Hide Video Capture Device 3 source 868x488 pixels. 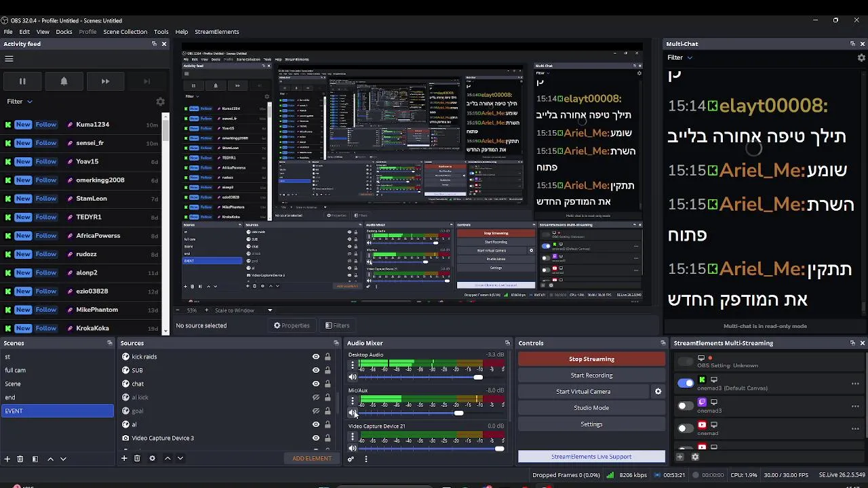pyautogui.click(x=316, y=438)
